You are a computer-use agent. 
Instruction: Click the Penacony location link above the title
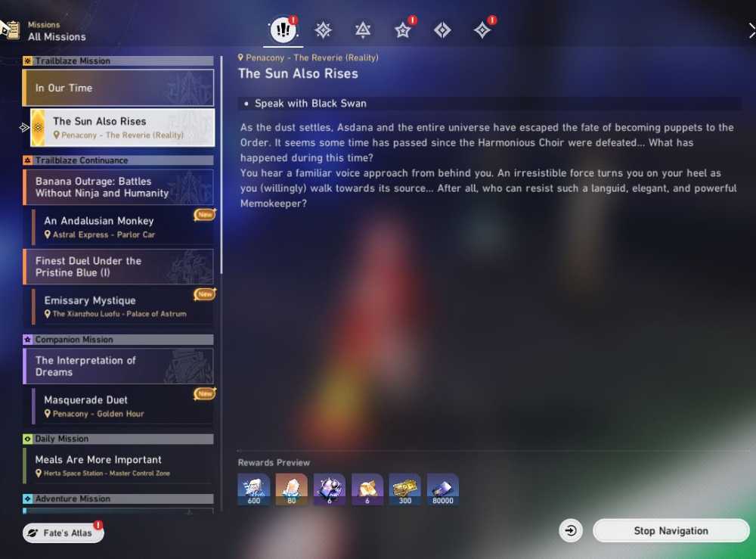(308, 58)
